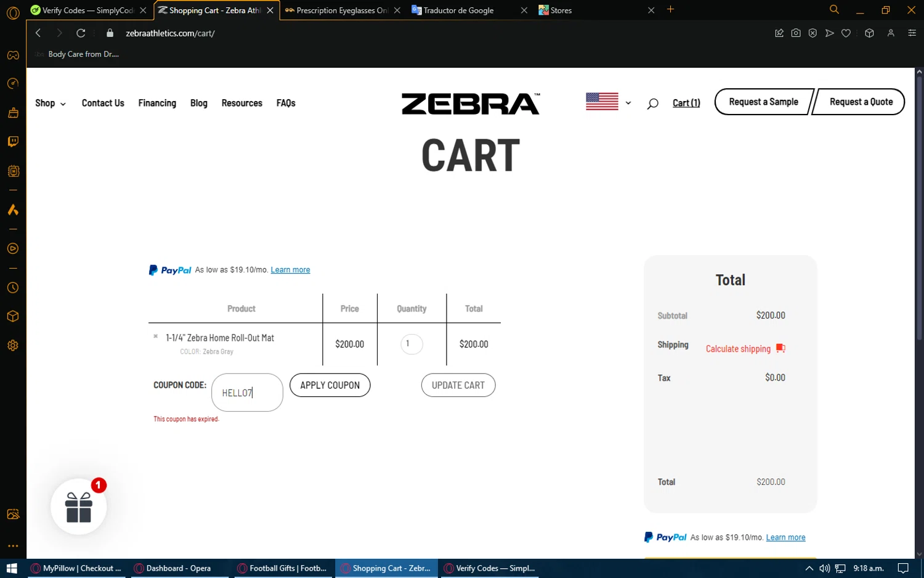Take a snapshot with the camera icon
Viewport: 924px width, 578px height.
coord(796,33)
